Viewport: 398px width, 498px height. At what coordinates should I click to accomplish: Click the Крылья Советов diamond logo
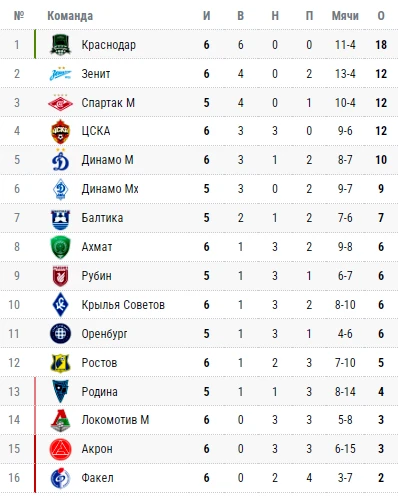(60, 305)
